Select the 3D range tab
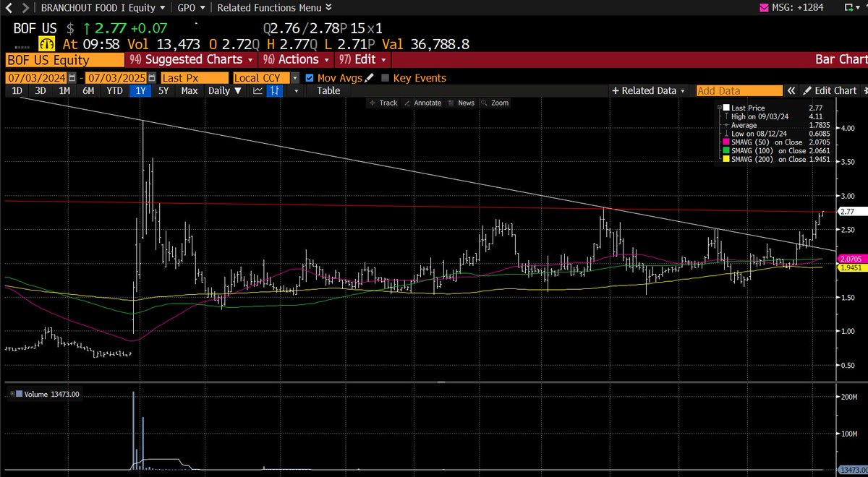This screenshot has width=868, height=477. (41, 91)
